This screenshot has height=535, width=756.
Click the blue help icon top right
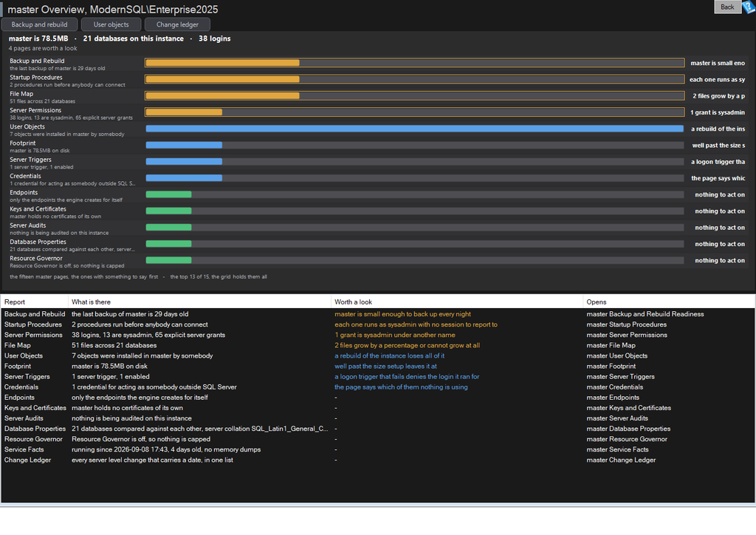point(749,7)
